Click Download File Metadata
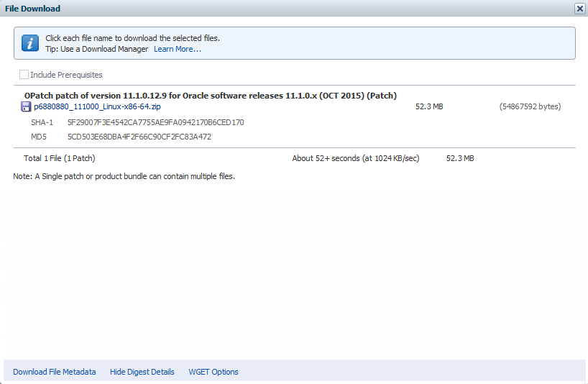588x384 pixels. point(55,372)
